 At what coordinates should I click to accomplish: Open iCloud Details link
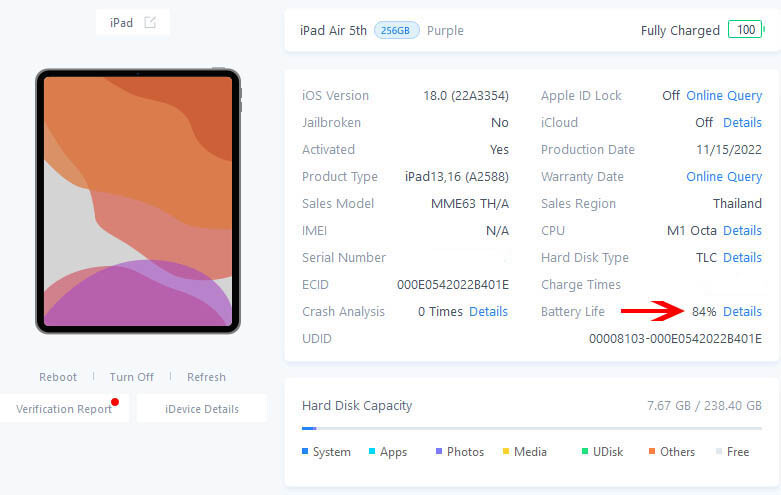(x=742, y=123)
